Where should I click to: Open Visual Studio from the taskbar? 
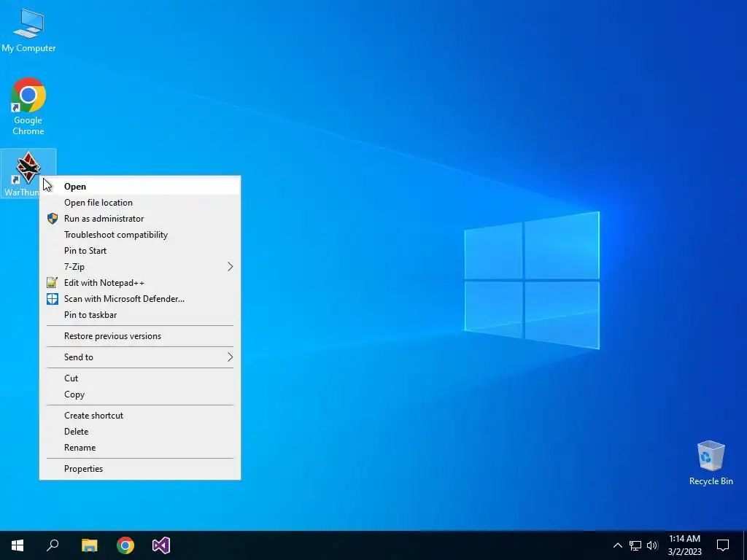(161, 545)
